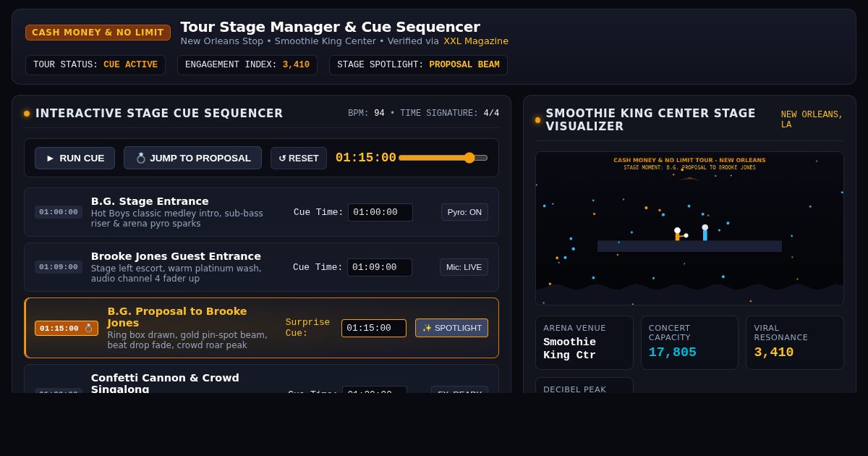Click the TOUR STATUS: CUE ACTIVE chip
The image size is (868, 456).
95,65
